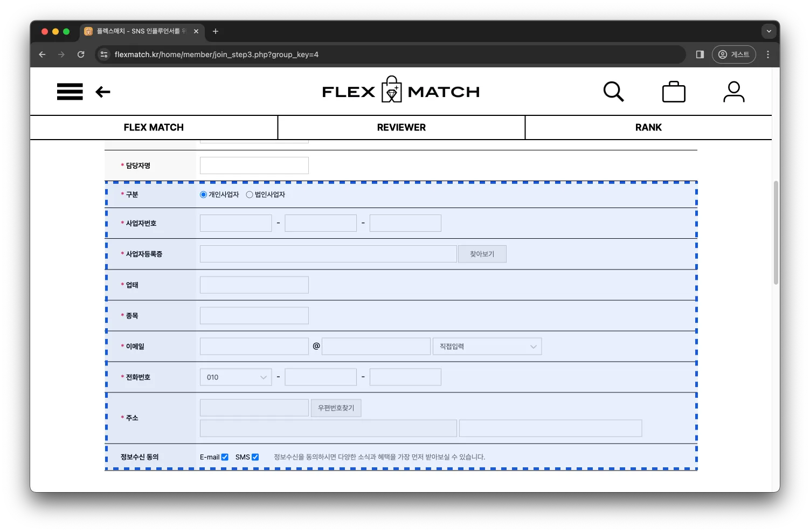Click the Flex Match logo
810x532 pixels.
401,91
